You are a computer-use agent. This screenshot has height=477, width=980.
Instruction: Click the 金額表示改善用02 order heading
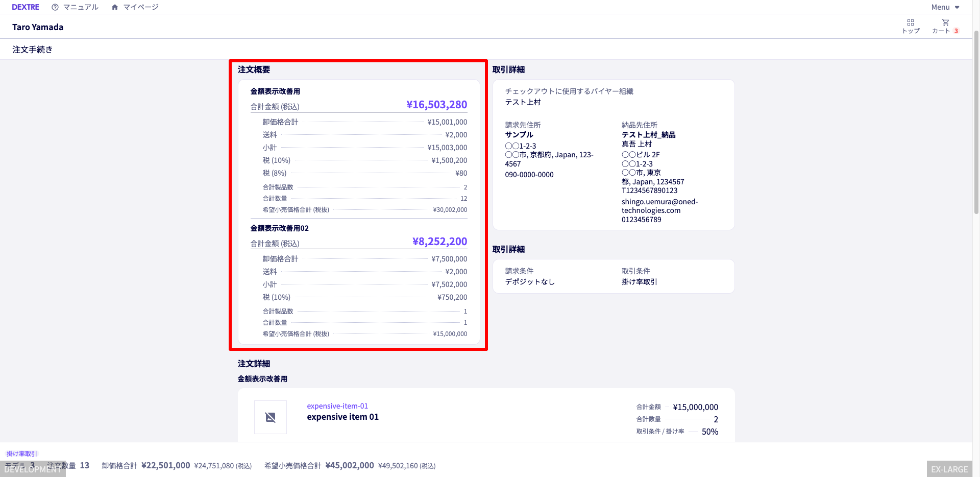pos(279,228)
